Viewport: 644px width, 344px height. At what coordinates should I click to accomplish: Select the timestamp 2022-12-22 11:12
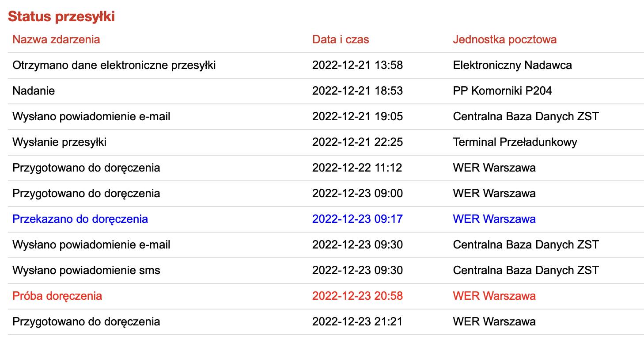pos(357,168)
